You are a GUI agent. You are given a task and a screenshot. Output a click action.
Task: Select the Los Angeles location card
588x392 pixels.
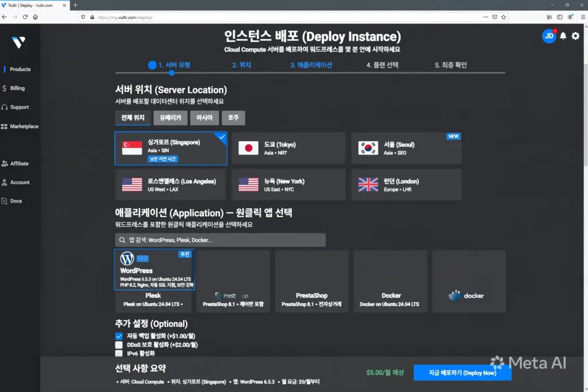coord(171,184)
